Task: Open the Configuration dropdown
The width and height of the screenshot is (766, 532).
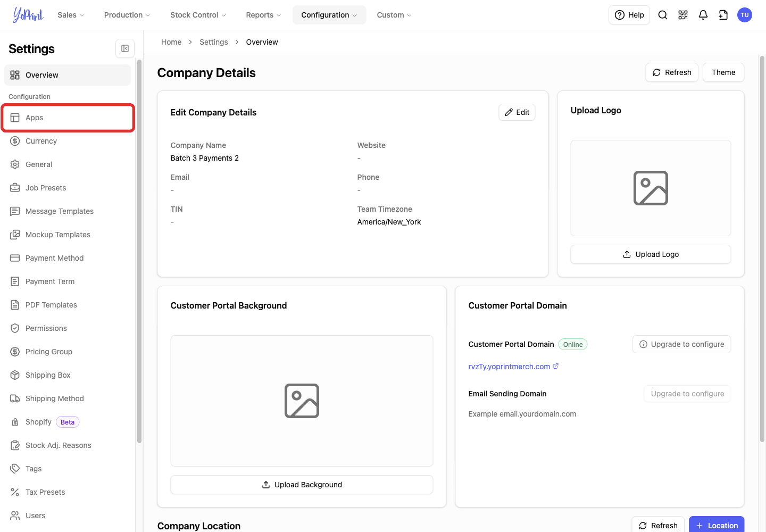Action: pyautogui.click(x=329, y=15)
